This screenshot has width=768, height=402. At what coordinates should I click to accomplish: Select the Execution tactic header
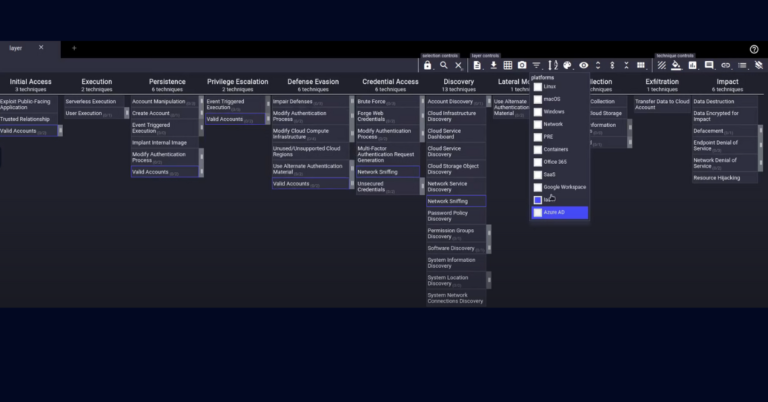[x=97, y=82]
